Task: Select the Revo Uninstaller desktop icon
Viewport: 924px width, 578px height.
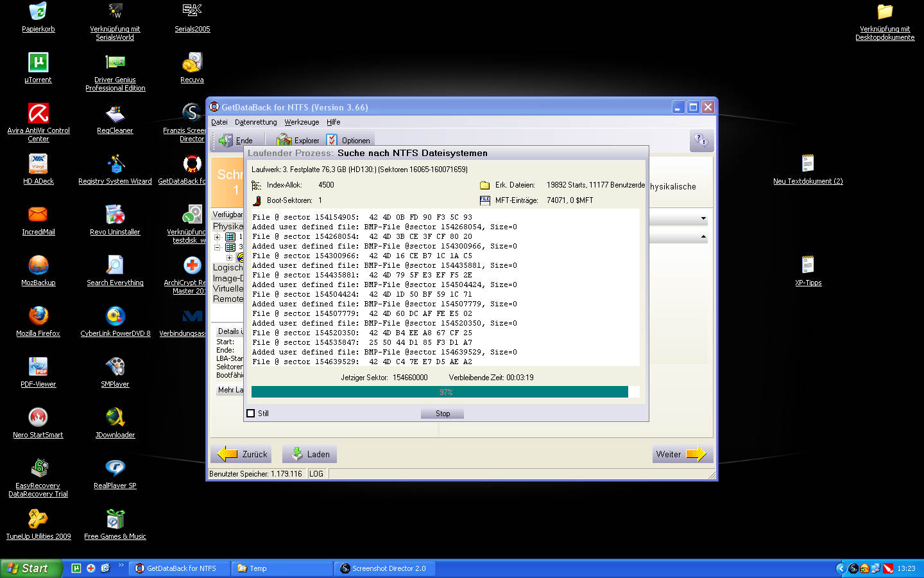Action: click(x=116, y=215)
